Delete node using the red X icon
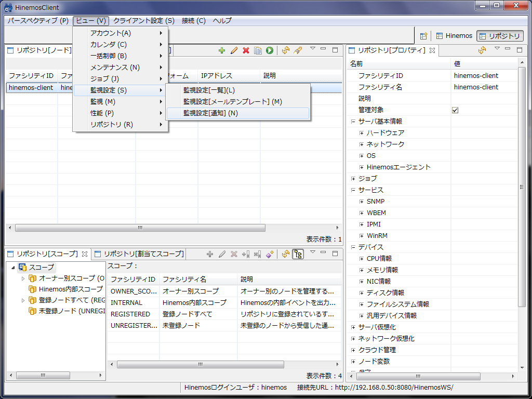The width and height of the screenshot is (532, 399). [246, 50]
